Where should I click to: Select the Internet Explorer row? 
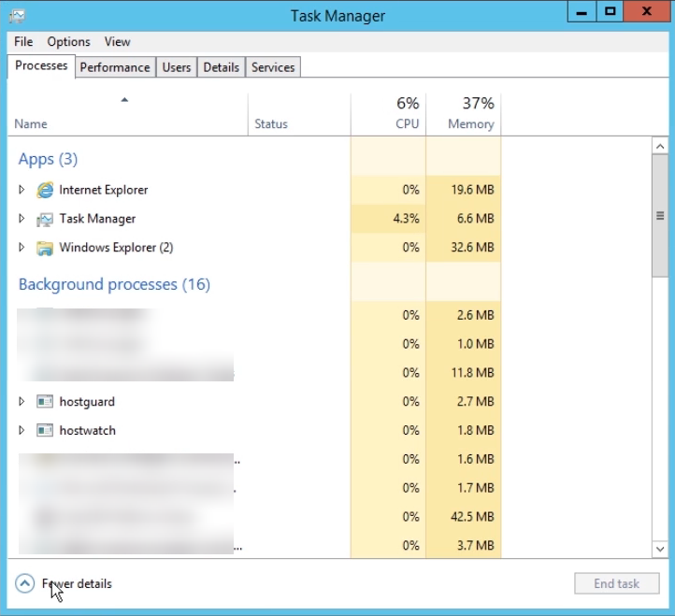[254, 190]
